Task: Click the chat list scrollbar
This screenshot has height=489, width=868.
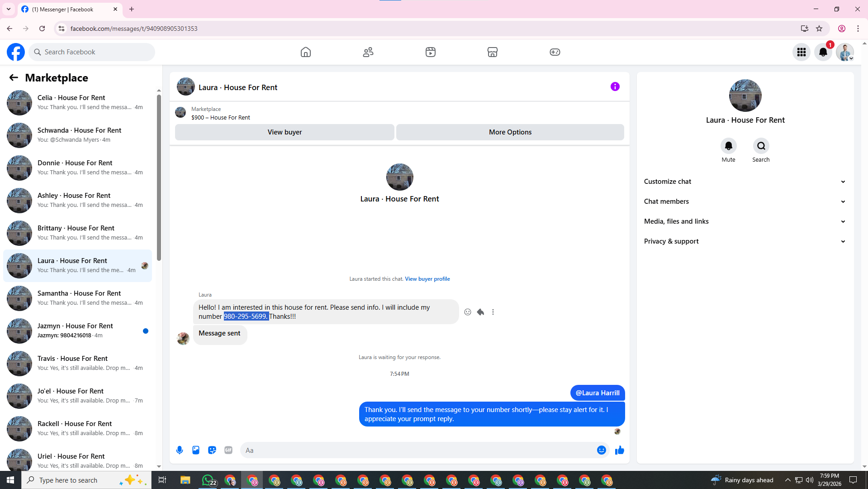Action: (x=159, y=177)
